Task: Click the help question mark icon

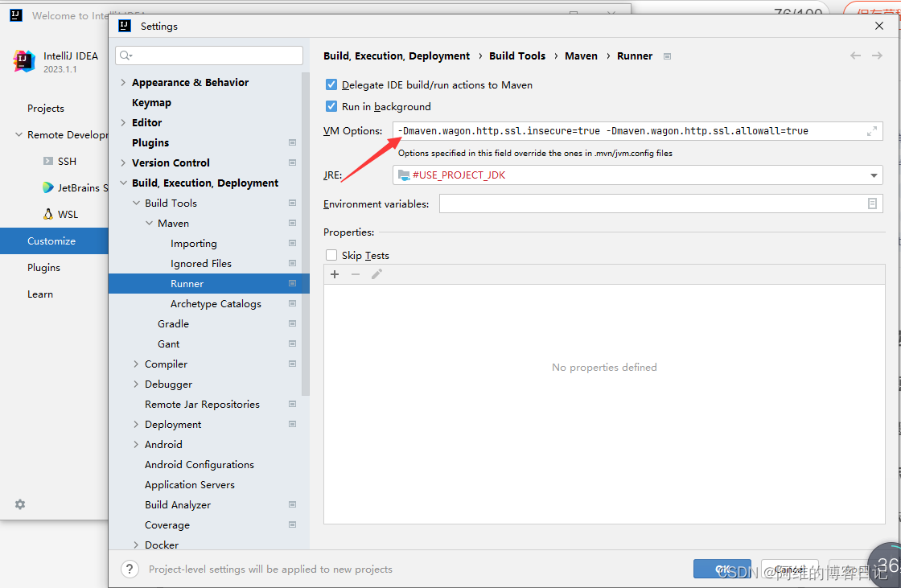Action: [x=130, y=569]
